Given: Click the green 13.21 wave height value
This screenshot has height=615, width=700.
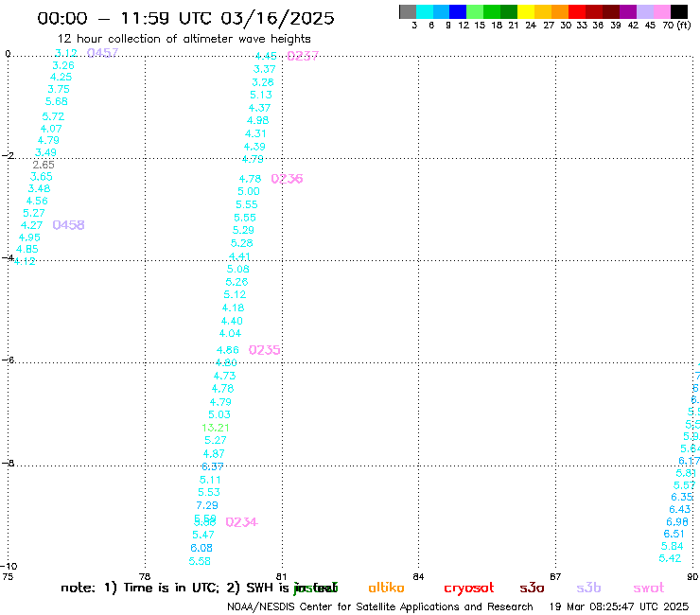Looking at the screenshot, I should pos(215,428).
